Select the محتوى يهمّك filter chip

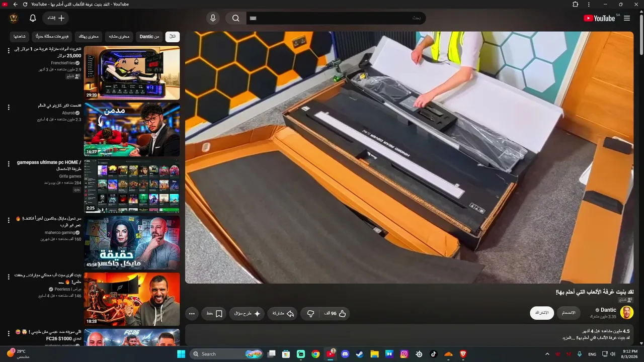pos(89,36)
